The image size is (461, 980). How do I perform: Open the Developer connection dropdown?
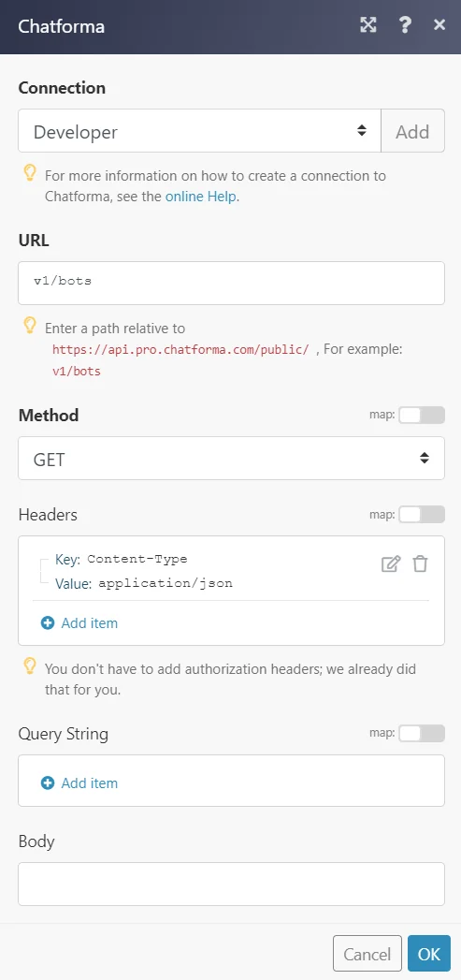[x=199, y=131]
